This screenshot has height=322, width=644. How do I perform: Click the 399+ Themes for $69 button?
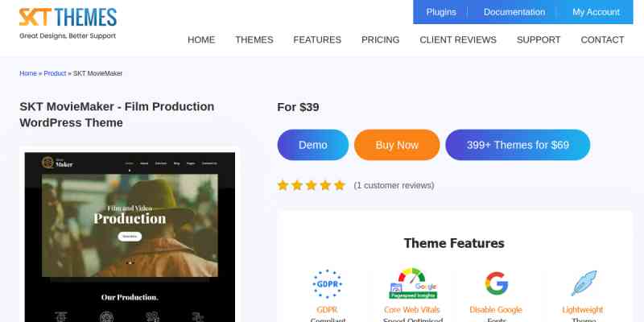pos(518,145)
